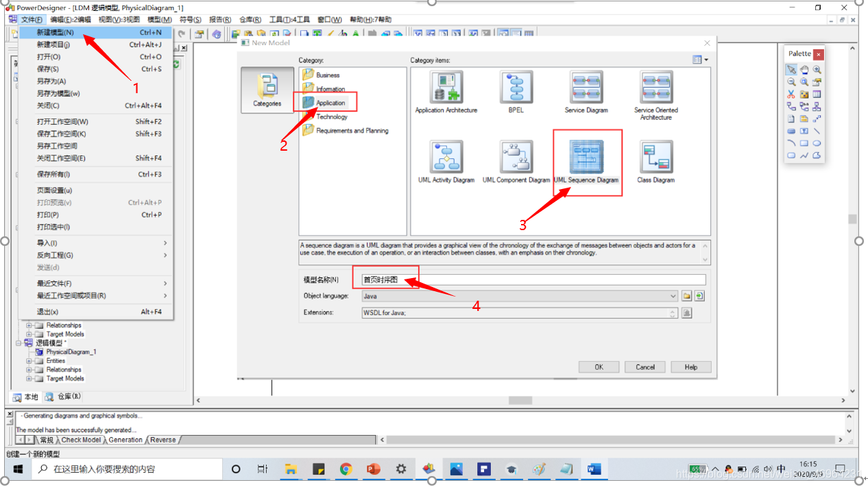Screen dimensions: 868x487
Task: Switch to the Check Model output tab
Action: 81,440
